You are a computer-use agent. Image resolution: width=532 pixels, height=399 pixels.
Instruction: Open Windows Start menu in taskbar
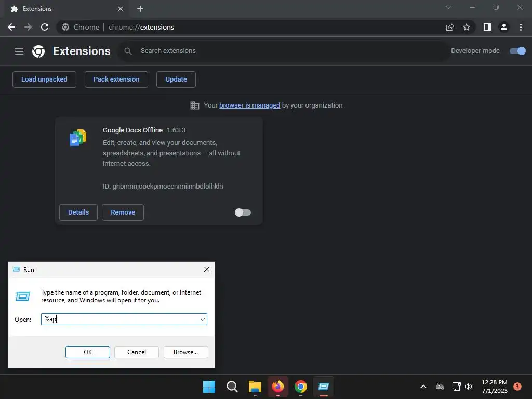click(x=209, y=387)
